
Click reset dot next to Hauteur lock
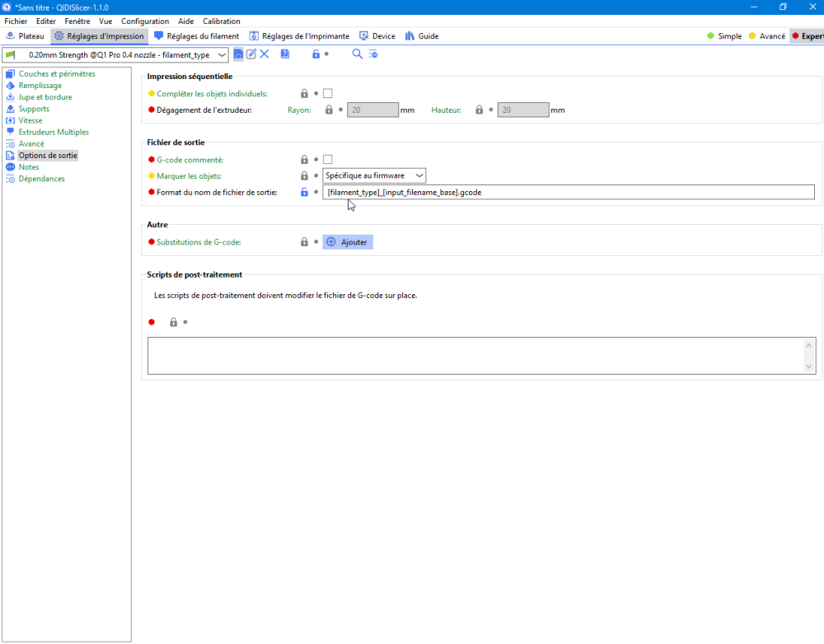(x=491, y=110)
